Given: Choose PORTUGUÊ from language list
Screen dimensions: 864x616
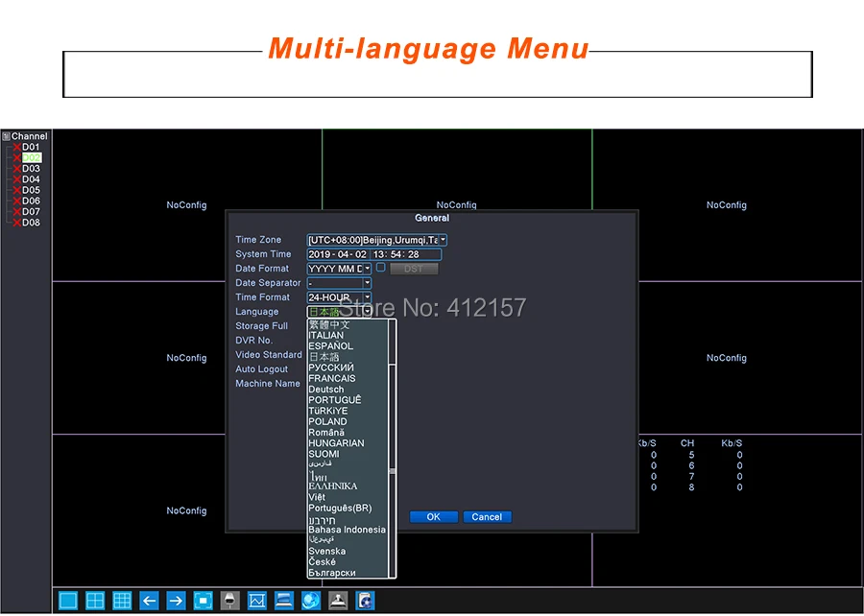Looking at the screenshot, I should 335,400.
